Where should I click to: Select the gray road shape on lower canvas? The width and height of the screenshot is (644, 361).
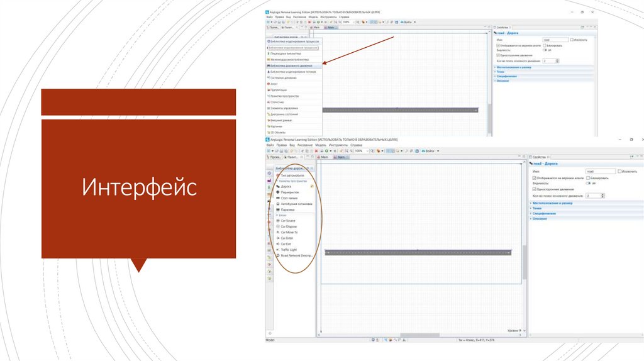click(x=418, y=252)
